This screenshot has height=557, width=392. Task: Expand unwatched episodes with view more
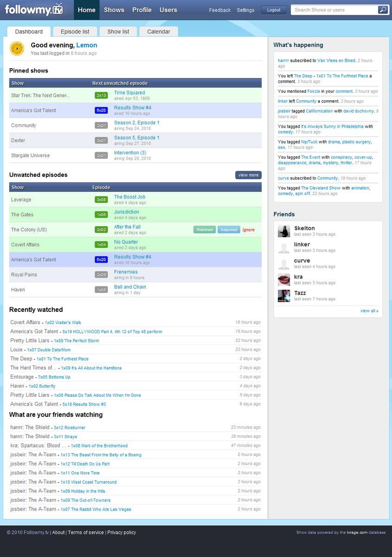pos(248,175)
